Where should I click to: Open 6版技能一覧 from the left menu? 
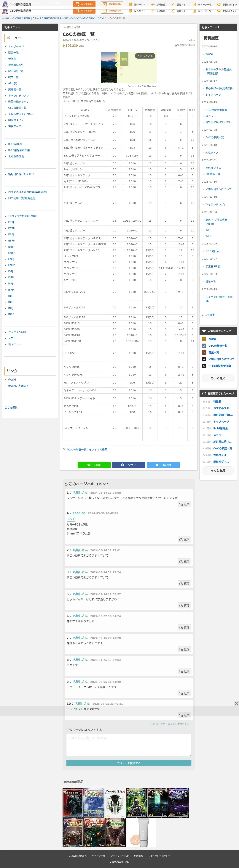point(15,71)
